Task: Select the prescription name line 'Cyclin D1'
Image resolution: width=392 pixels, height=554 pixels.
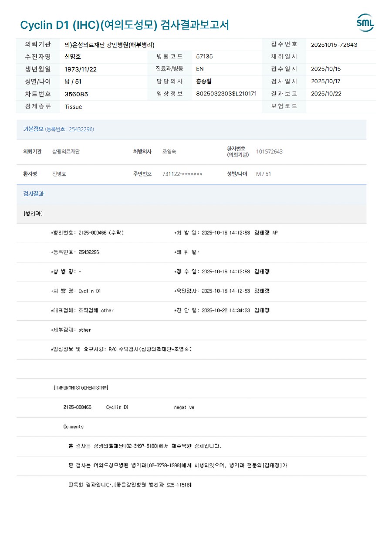Action: pos(76,291)
